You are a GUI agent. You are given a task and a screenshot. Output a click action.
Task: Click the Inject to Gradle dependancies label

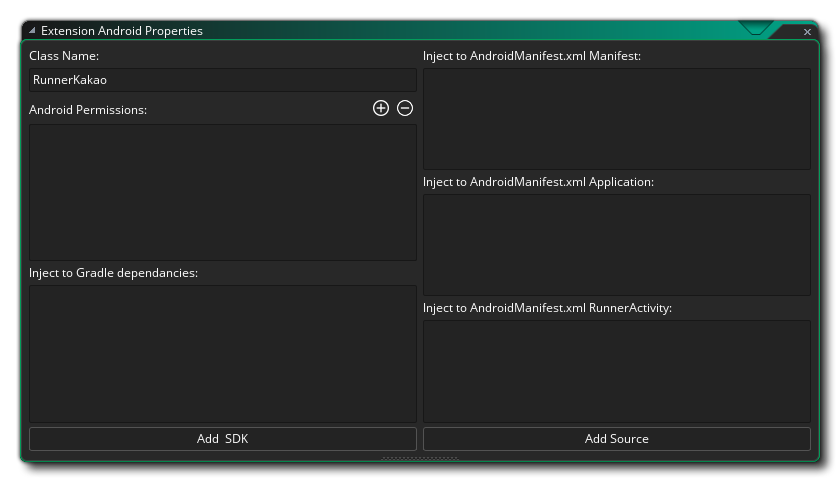tap(113, 273)
